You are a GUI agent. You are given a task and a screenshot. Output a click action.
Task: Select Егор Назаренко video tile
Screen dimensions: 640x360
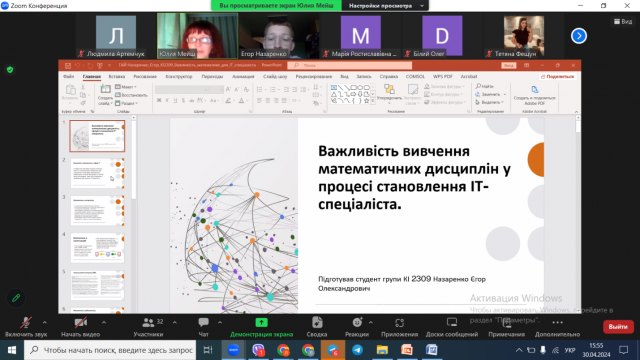279,36
